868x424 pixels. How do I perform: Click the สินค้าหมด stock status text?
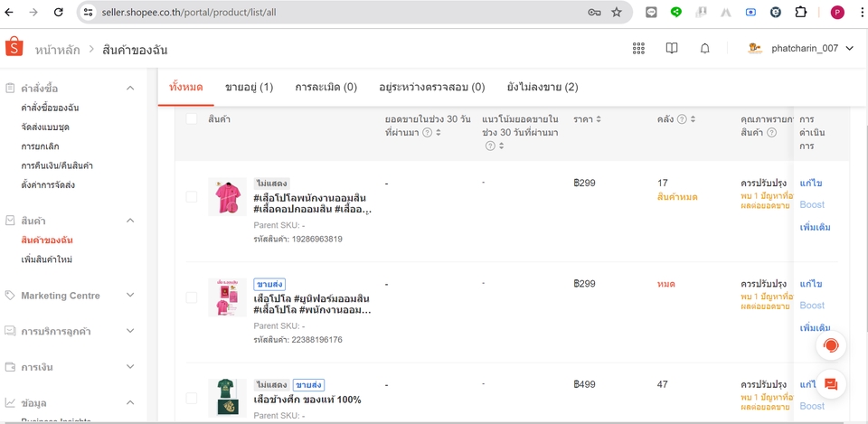click(677, 197)
